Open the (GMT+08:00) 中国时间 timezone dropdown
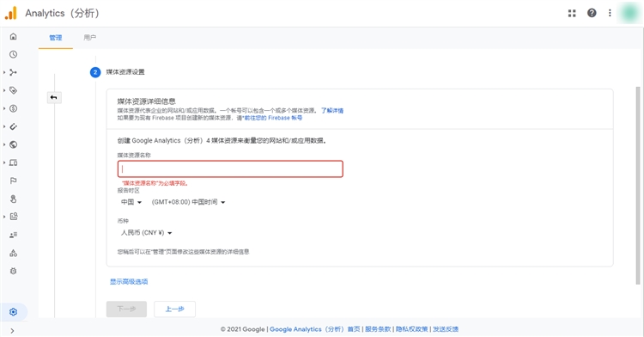Viewport: 644px width, 337px height. pos(188,202)
